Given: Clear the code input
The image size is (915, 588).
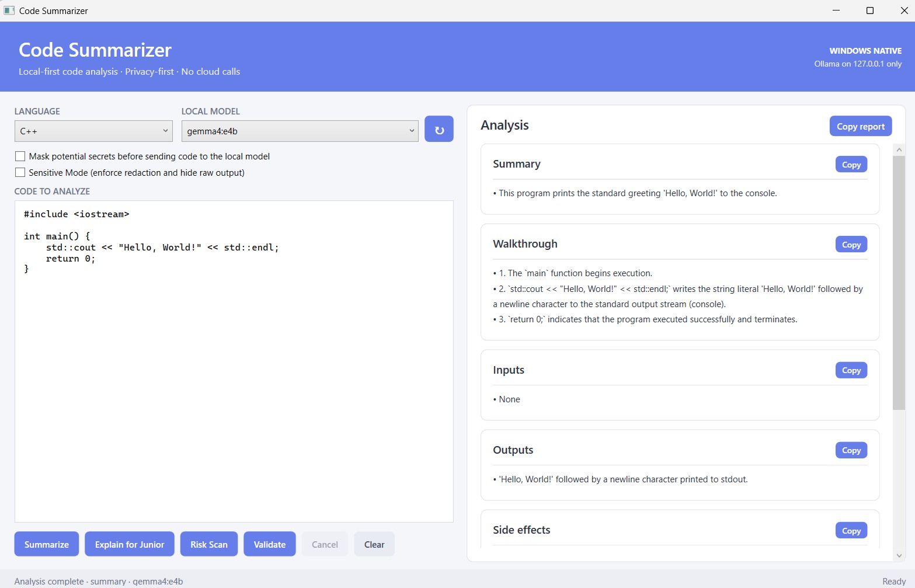Looking at the screenshot, I should (x=374, y=544).
